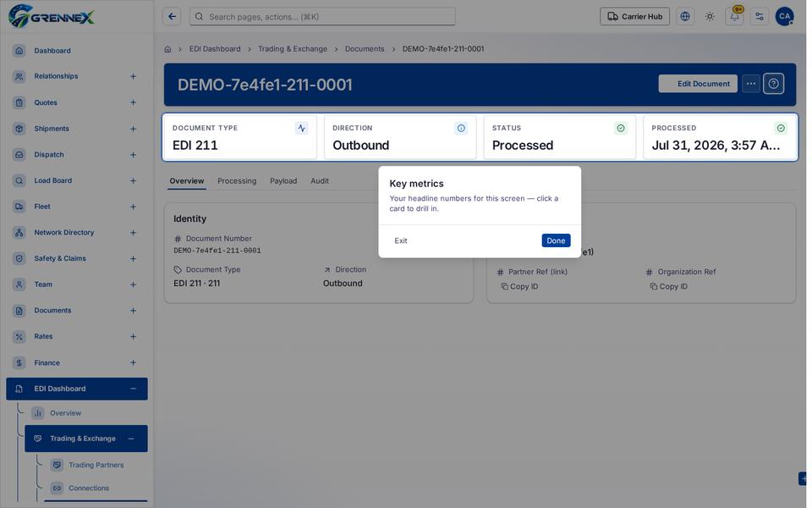Viewport: 812px width, 508px height.
Task: Expand the Quotes section
Action: 133,102
